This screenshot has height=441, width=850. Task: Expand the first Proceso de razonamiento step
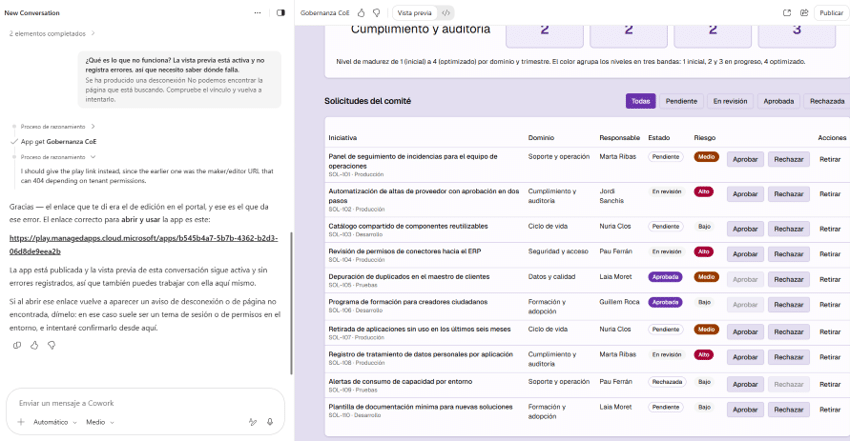click(57, 126)
